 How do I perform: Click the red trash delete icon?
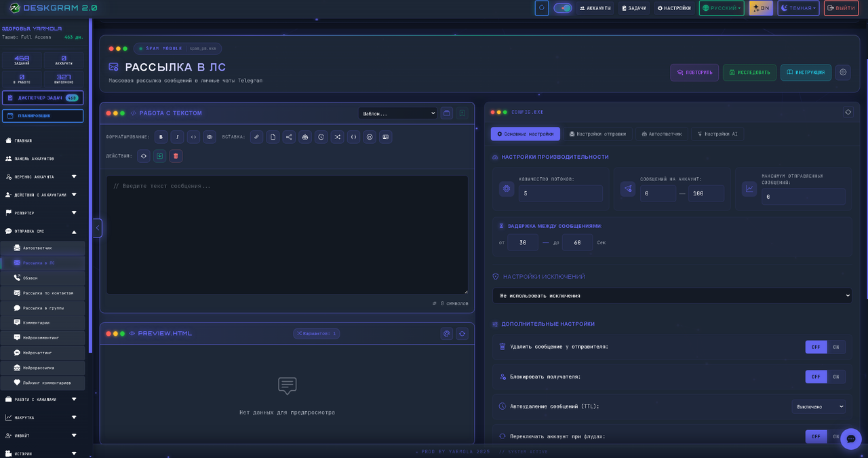pos(176,156)
